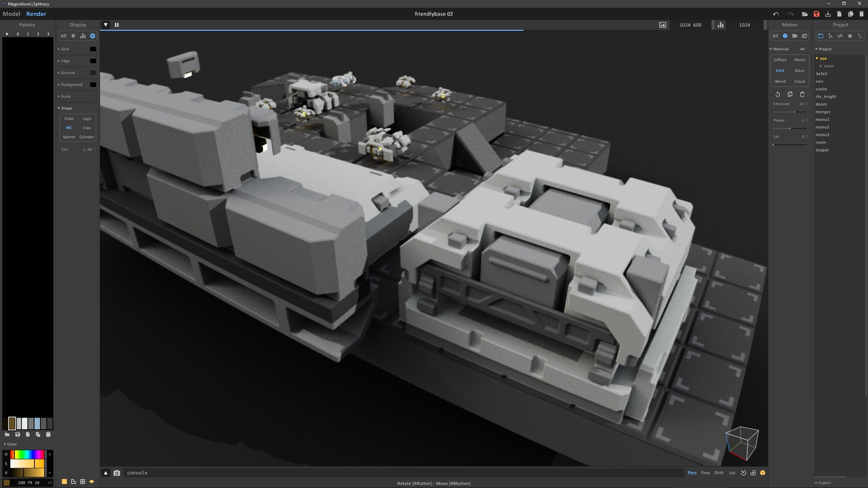Select the folder icon in Project panel
Image resolution: width=868 pixels, height=488 pixels.
tap(821, 36)
